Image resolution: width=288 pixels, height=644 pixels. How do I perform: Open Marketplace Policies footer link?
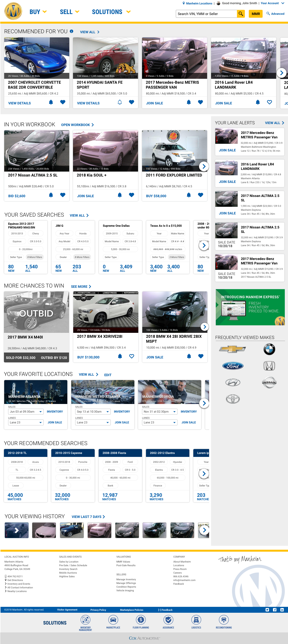[x=131, y=610]
